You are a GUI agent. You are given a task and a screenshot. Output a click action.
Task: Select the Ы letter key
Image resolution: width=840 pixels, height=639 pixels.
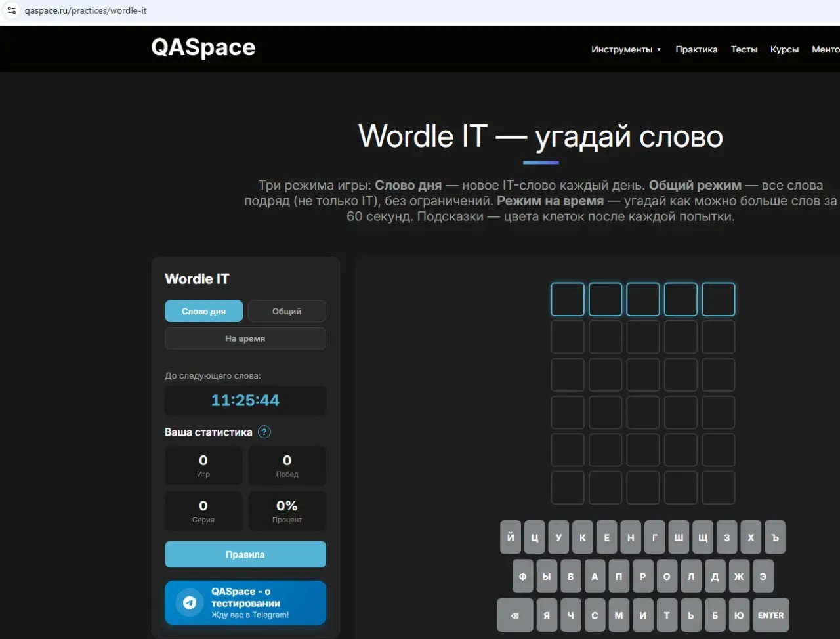tap(547, 577)
